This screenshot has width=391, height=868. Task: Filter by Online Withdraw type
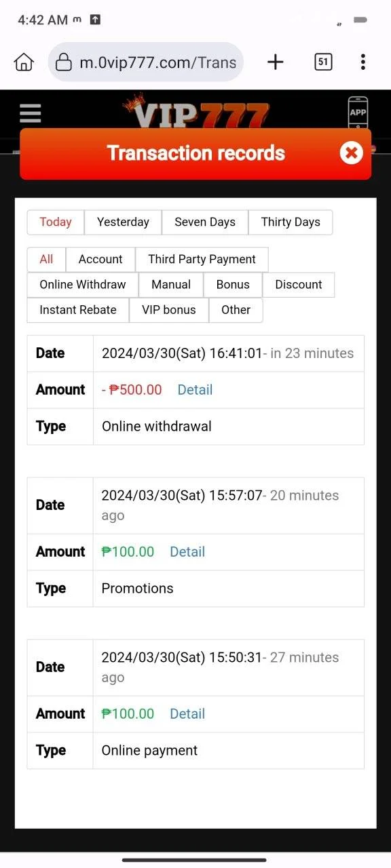point(83,285)
